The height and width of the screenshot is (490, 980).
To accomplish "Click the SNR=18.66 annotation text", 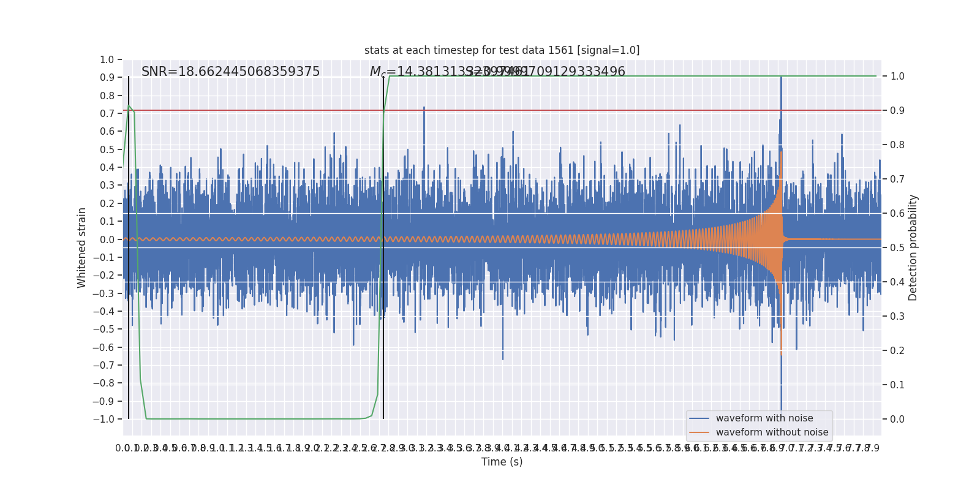I will pyautogui.click(x=230, y=72).
